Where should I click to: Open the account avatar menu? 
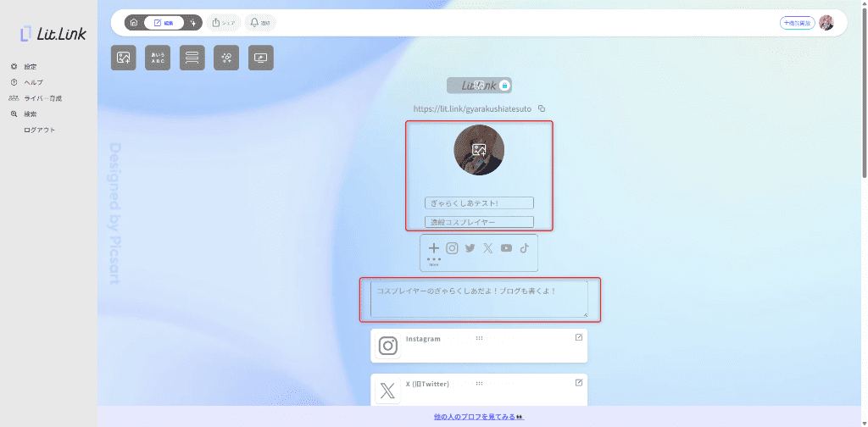pos(826,23)
